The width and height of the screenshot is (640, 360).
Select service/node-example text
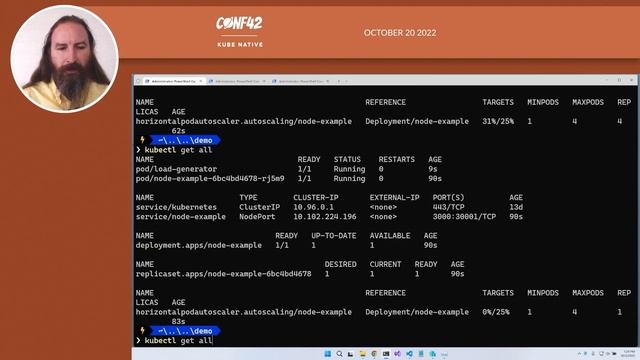pos(180,217)
